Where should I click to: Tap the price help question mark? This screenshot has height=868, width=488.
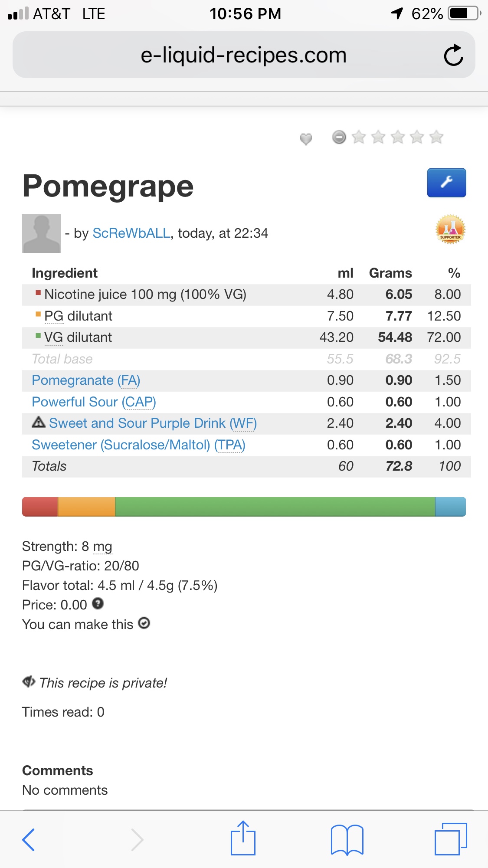coord(98,603)
